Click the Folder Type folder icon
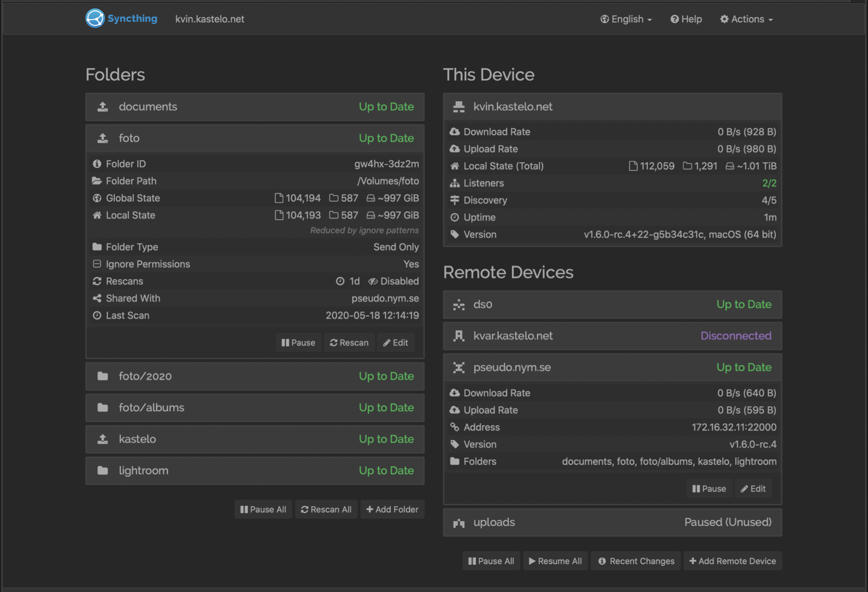Screen dimensions: 868x592 [97, 247]
